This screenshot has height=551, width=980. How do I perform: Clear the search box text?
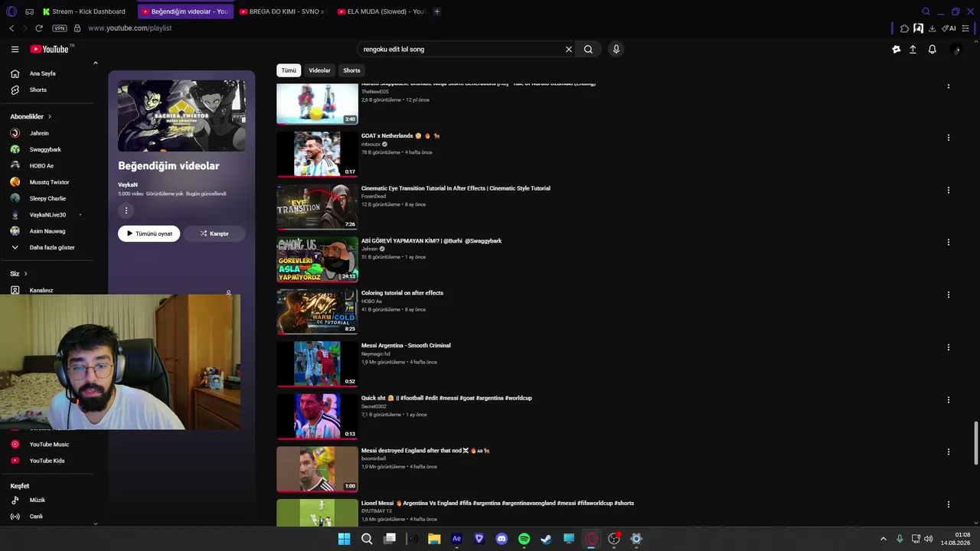[x=569, y=49]
